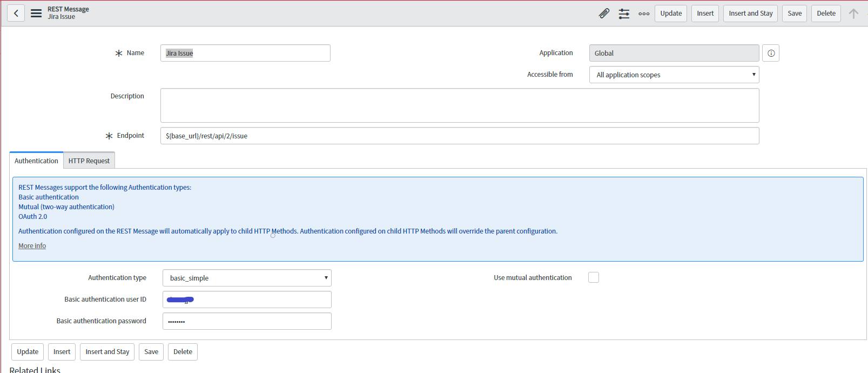Open the form context menu (hamburger icon)

pos(36,14)
